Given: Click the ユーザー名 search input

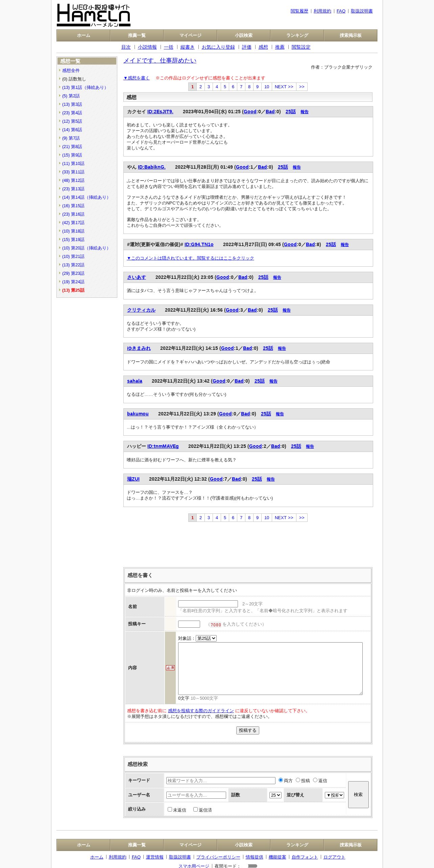Looking at the screenshot, I should [x=196, y=795].
